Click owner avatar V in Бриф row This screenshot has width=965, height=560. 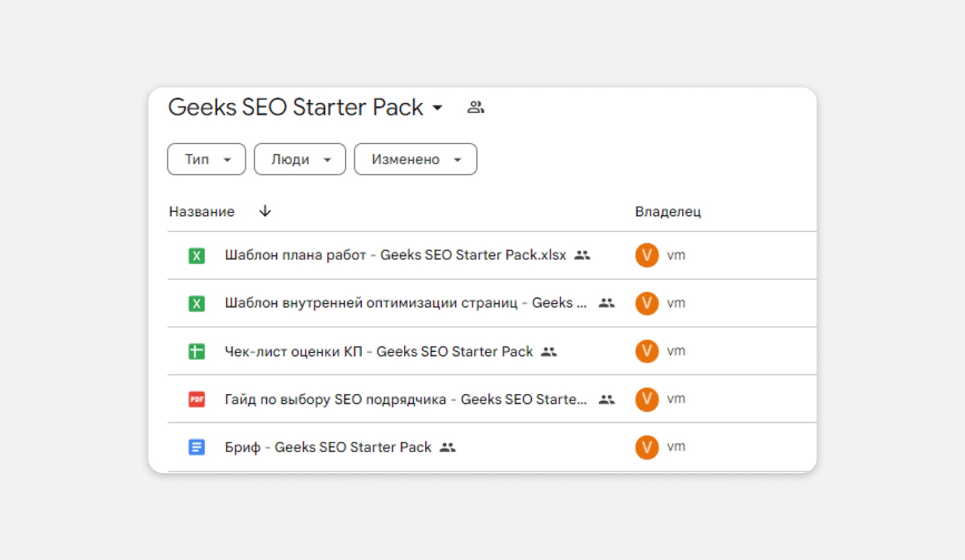tap(647, 447)
